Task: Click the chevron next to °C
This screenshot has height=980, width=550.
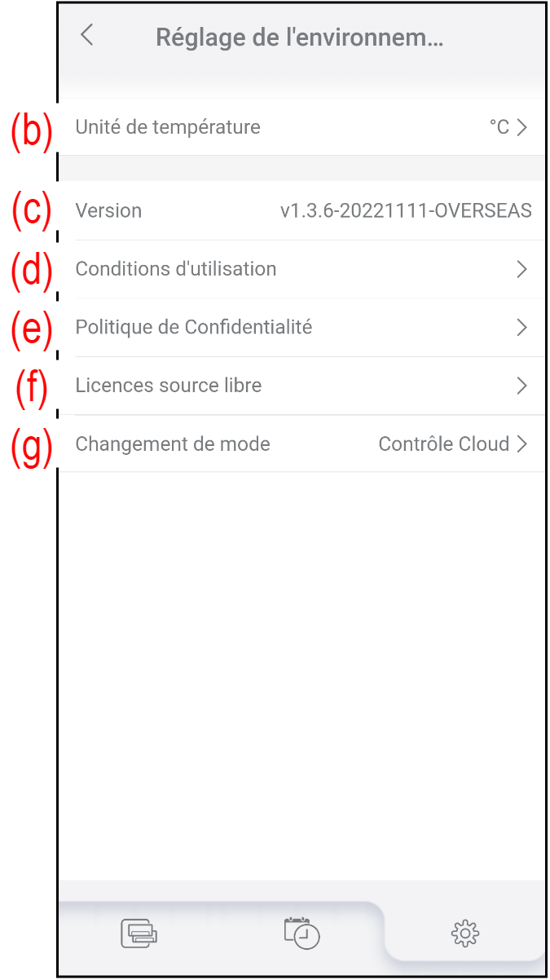Action: pyautogui.click(x=522, y=127)
